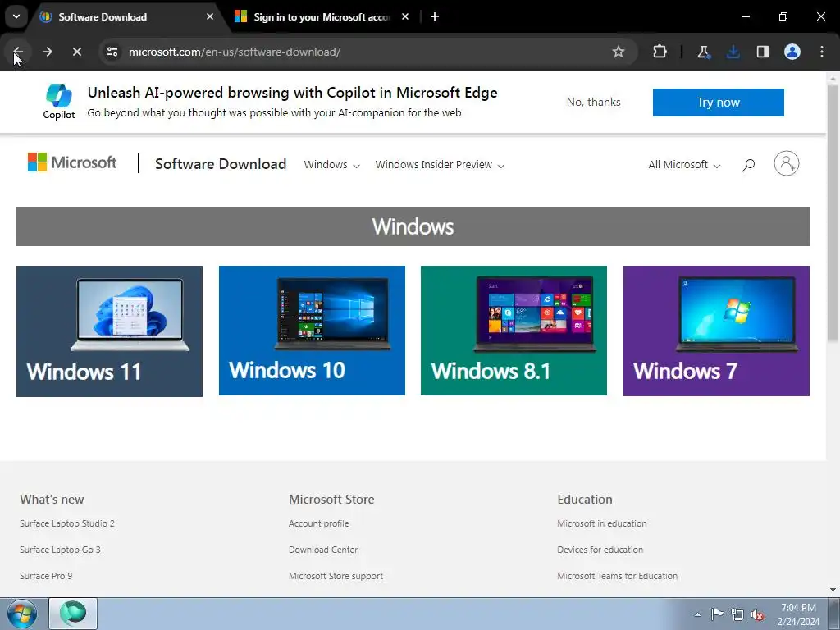Close the Sign in to Microsoft tab
Viewport: 840px width, 630px height.
click(405, 16)
